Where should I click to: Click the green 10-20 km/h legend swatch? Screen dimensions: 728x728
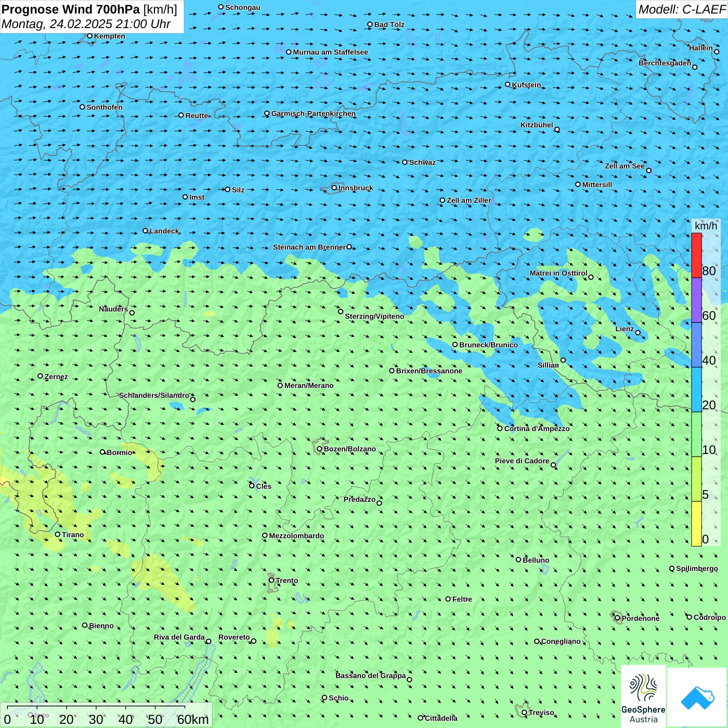[x=696, y=434]
